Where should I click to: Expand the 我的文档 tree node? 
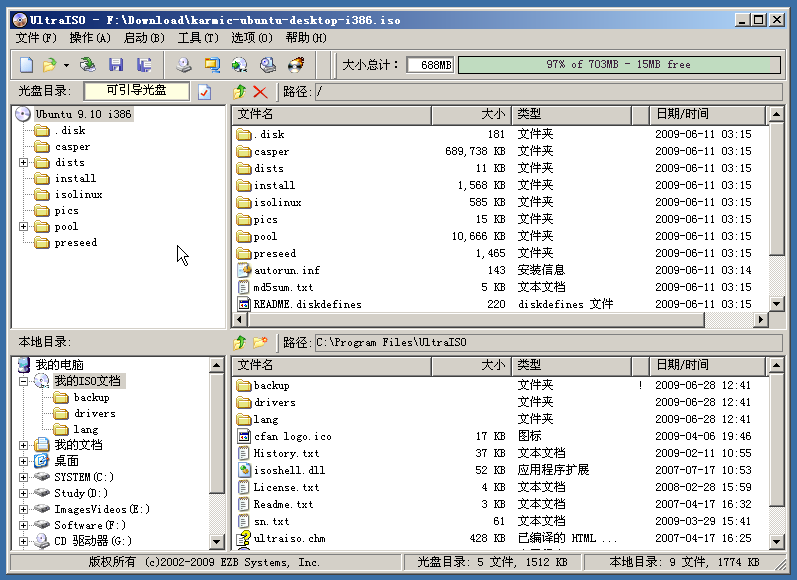[23, 445]
